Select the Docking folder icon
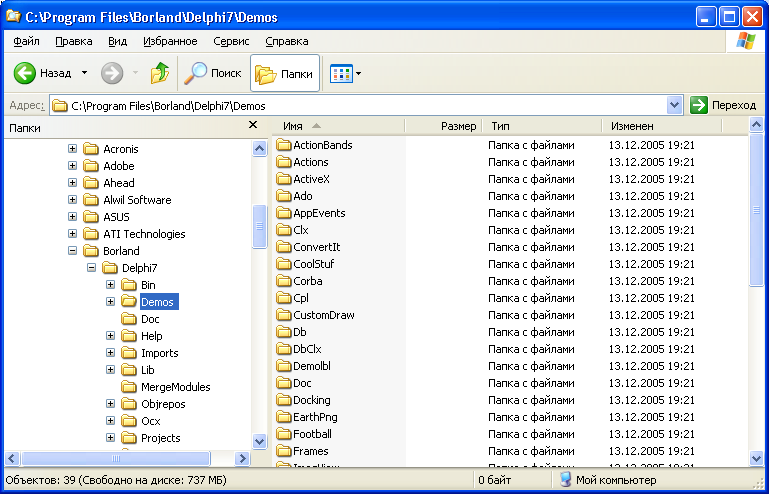 click(283, 400)
